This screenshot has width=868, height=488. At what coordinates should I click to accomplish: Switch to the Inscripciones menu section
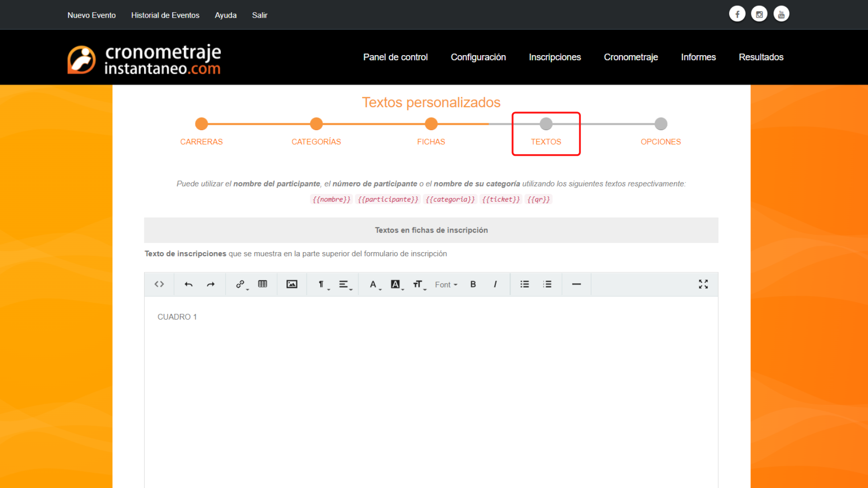click(x=555, y=57)
